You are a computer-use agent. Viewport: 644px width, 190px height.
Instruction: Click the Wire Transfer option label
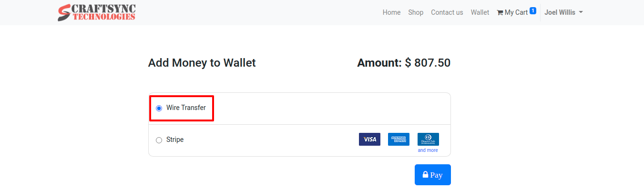click(x=186, y=108)
